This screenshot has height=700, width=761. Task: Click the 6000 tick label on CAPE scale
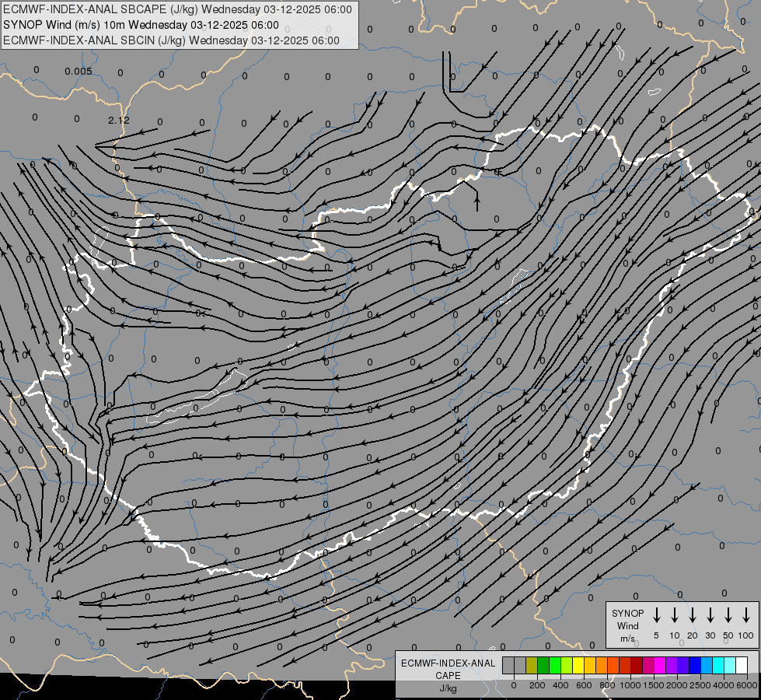pyautogui.click(x=747, y=685)
